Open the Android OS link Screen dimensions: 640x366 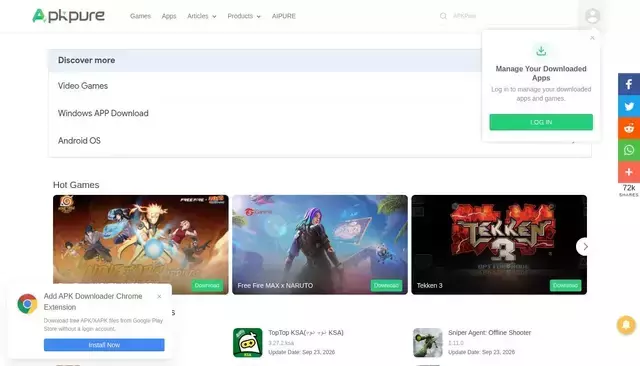click(79, 141)
